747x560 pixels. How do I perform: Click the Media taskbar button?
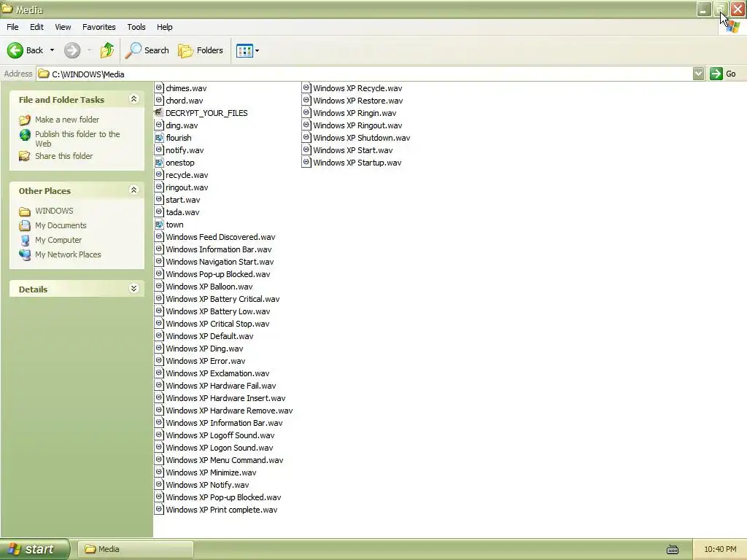point(136,549)
